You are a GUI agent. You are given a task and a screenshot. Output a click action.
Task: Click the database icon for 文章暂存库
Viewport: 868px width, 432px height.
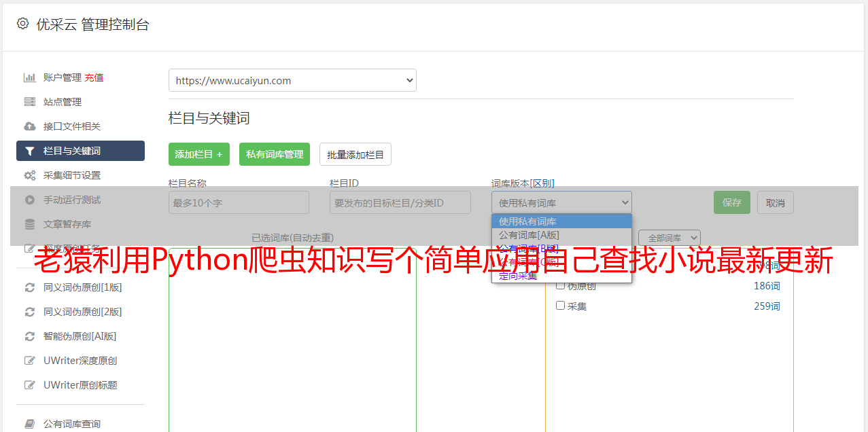click(x=30, y=224)
